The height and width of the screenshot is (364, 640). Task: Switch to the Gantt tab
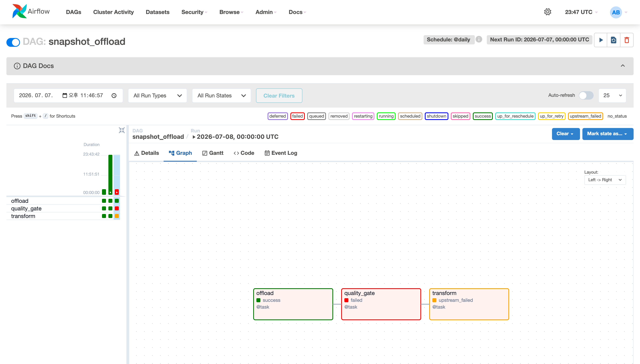[213, 153]
